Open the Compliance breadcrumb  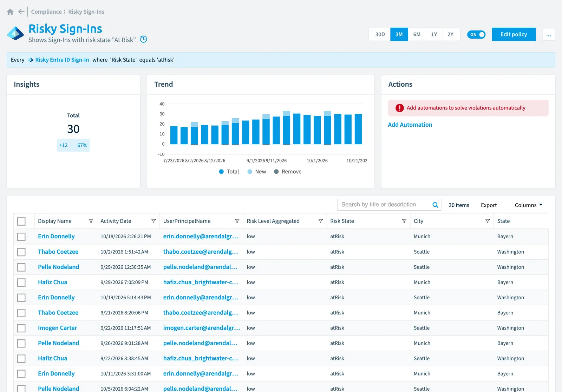click(46, 12)
